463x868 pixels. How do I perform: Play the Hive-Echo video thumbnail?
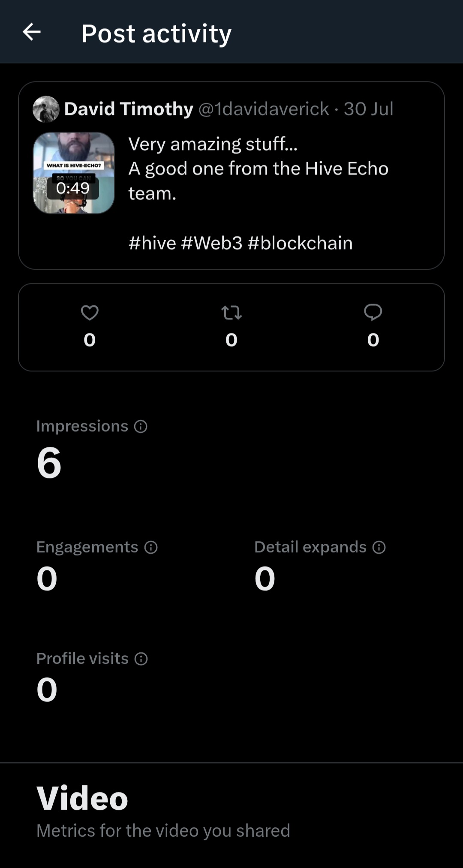click(x=74, y=173)
